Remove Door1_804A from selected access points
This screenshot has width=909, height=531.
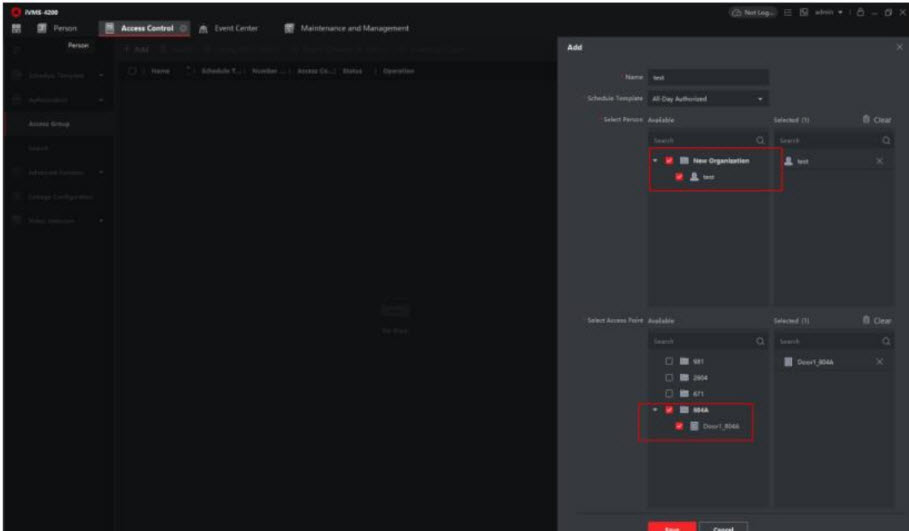click(x=879, y=361)
